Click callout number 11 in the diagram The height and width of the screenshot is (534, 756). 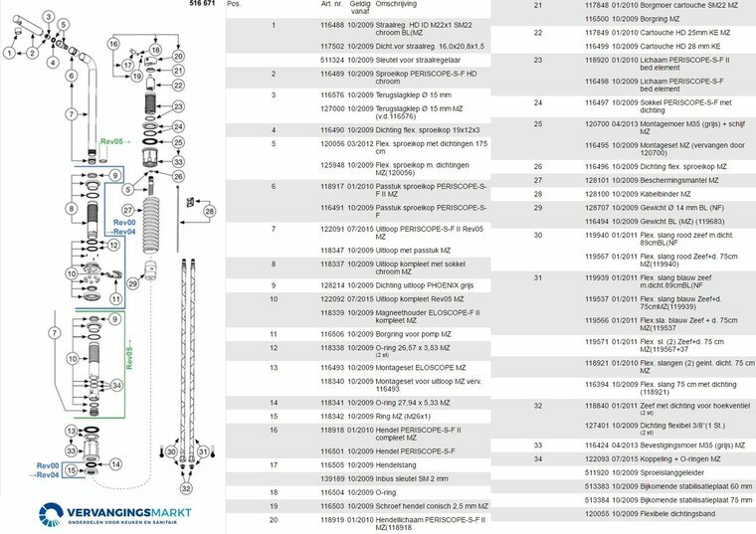pyautogui.click(x=115, y=298)
